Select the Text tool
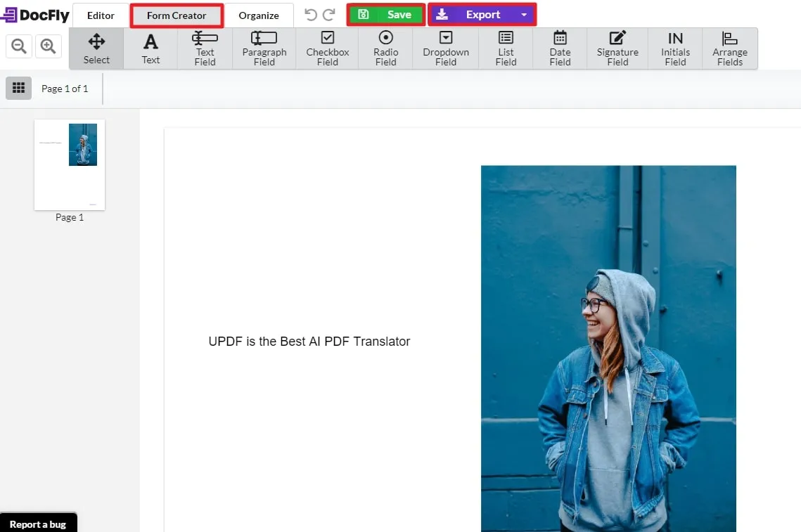This screenshot has height=532, width=801. click(x=150, y=48)
